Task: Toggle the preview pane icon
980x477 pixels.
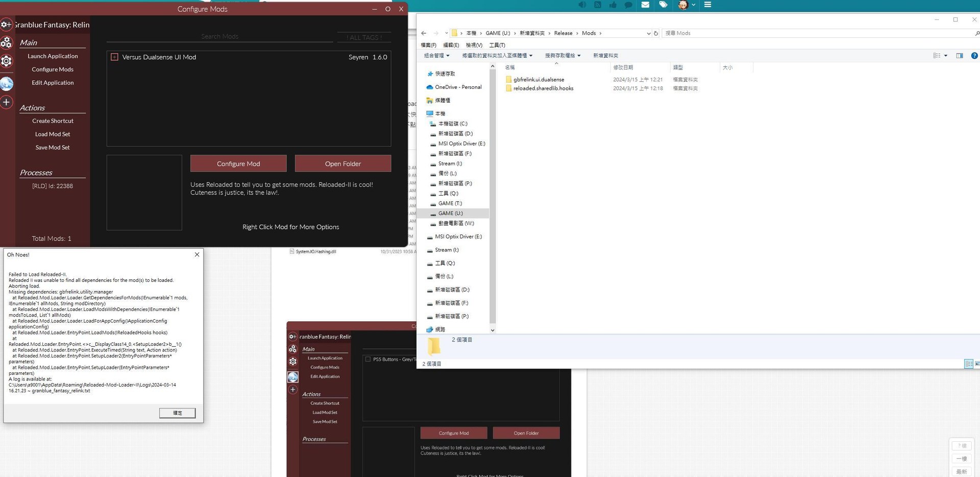Action: (959, 56)
